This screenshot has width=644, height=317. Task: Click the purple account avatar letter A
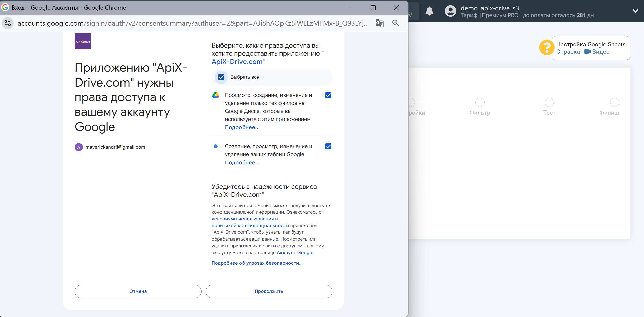pos(79,147)
